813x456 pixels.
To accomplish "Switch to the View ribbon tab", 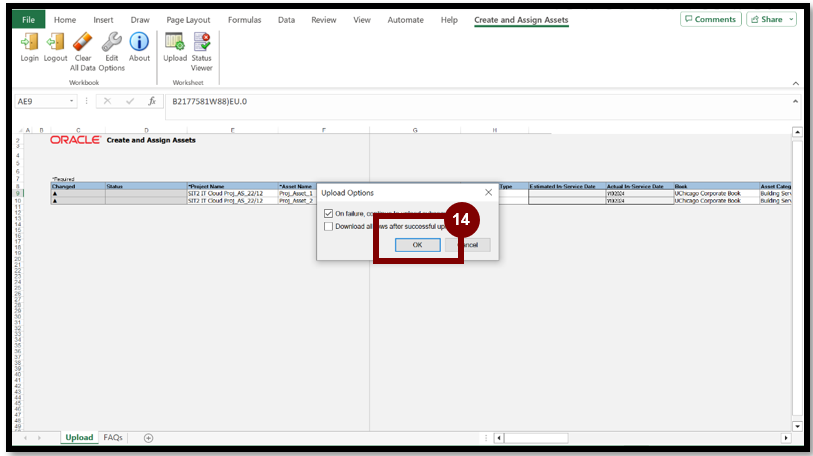I will (x=362, y=20).
